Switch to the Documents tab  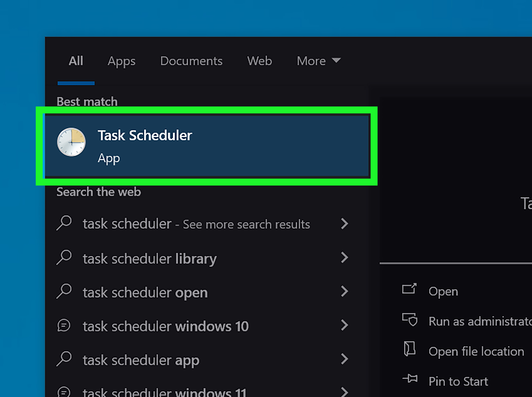[x=191, y=61]
